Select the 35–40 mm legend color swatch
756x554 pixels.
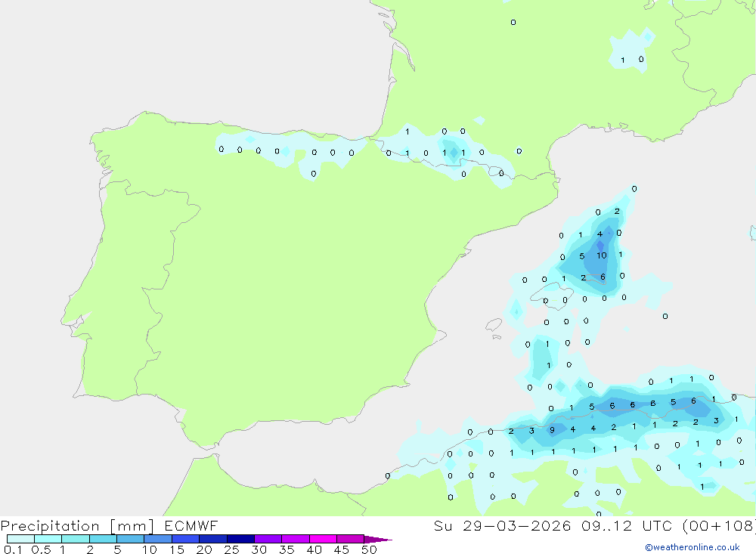point(296,539)
